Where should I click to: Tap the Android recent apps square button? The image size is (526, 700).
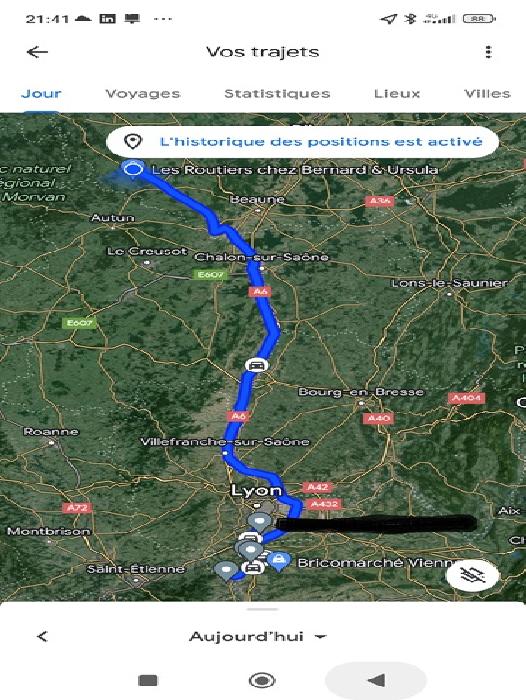point(148,680)
